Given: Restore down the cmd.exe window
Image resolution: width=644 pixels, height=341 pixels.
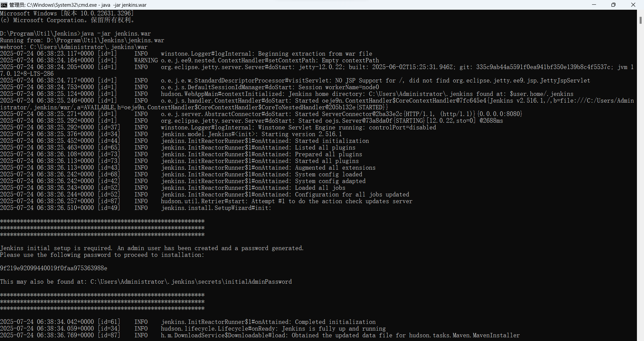Looking at the screenshot, I should click(x=613, y=5).
